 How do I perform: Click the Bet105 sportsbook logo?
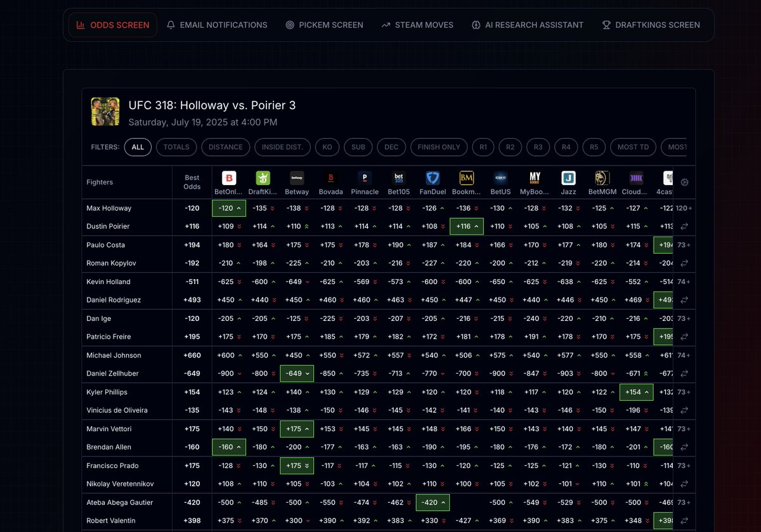(399, 178)
